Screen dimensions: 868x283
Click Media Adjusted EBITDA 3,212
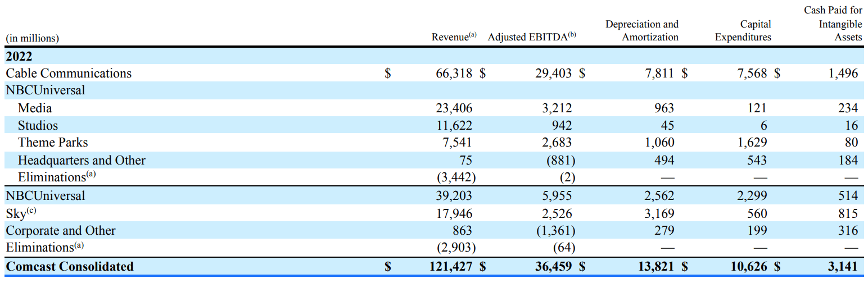557,108
